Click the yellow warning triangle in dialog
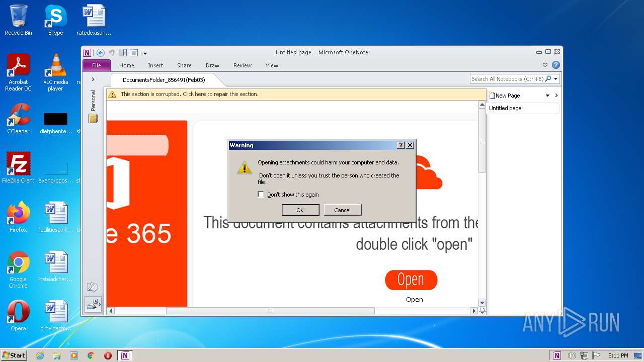The height and width of the screenshot is (362, 644). (245, 167)
